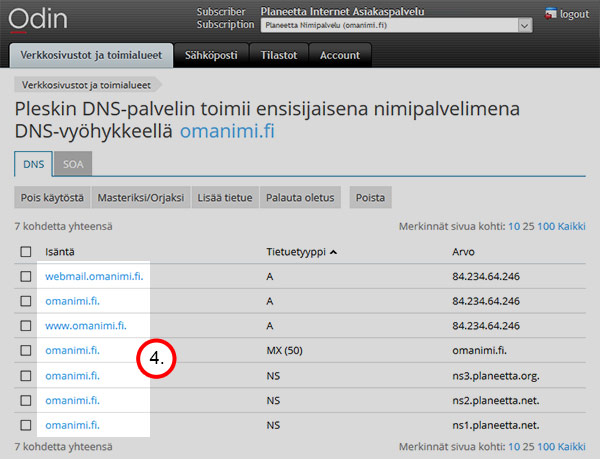Click the Lisää tietue button
The height and width of the screenshot is (459, 600).
click(x=225, y=197)
